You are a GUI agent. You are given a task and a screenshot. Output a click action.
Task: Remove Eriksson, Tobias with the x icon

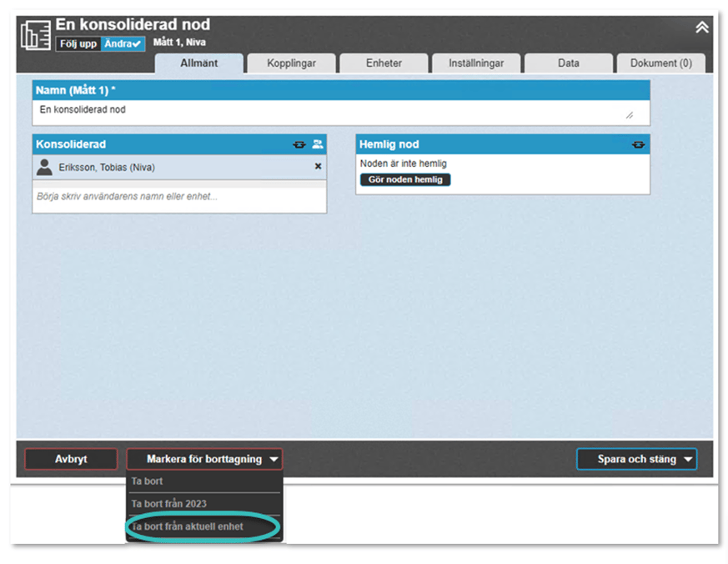(318, 167)
